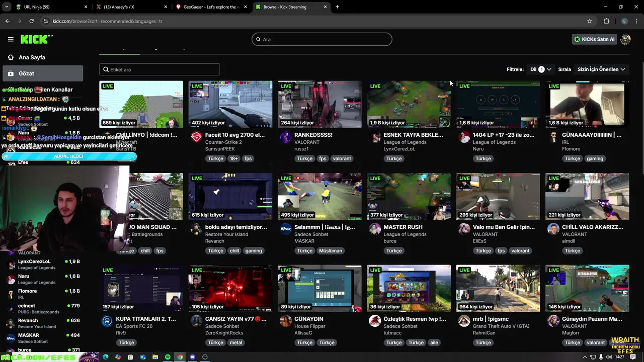644x362 pixels.
Task: Click the volume icon in system tray
Action: (x=609, y=357)
